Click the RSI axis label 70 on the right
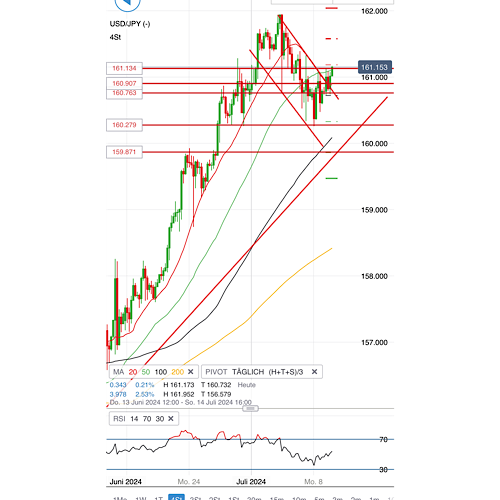The image size is (500, 500). pyautogui.click(x=384, y=440)
